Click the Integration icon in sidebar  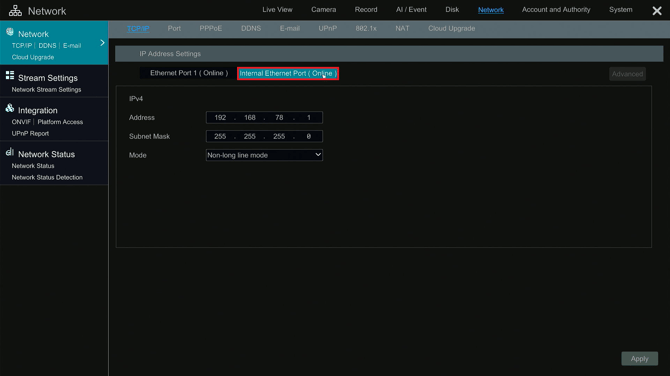(x=10, y=108)
